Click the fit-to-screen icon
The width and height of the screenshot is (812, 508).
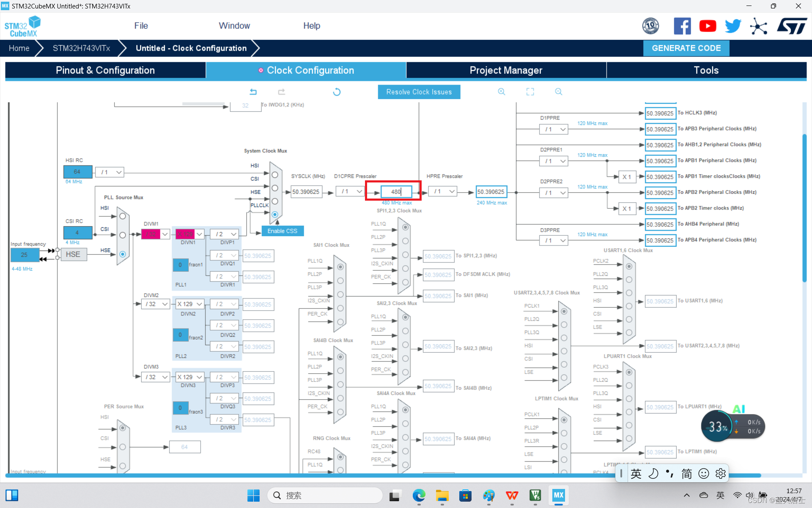pos(530,92)
